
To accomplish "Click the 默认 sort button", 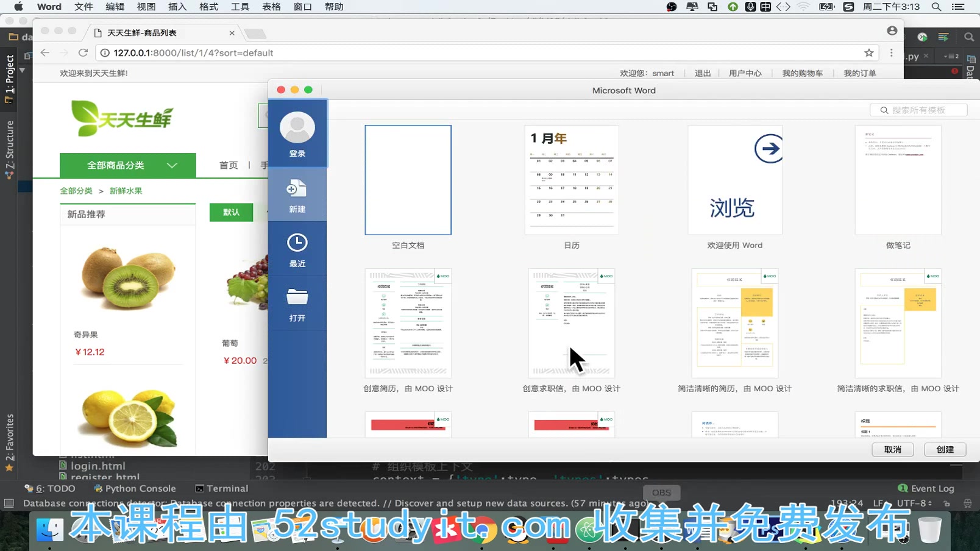I will click(x=231, y=212).
